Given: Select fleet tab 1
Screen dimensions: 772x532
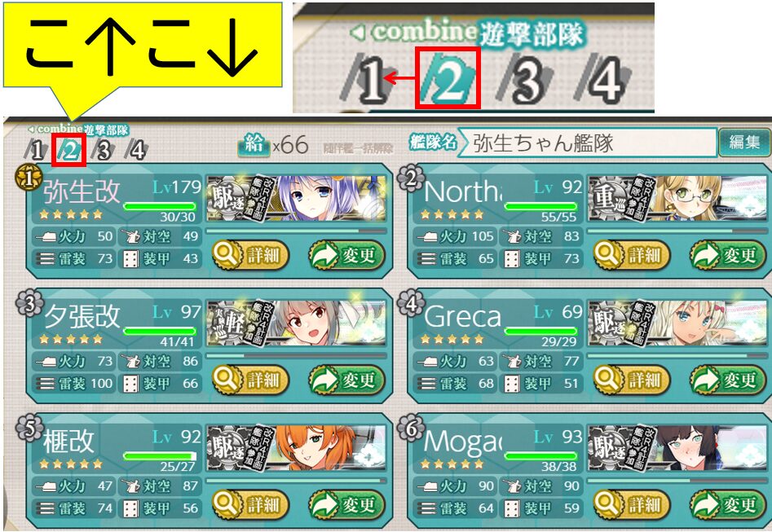Looking at the screenshot, I should click(x=36, y=150).
